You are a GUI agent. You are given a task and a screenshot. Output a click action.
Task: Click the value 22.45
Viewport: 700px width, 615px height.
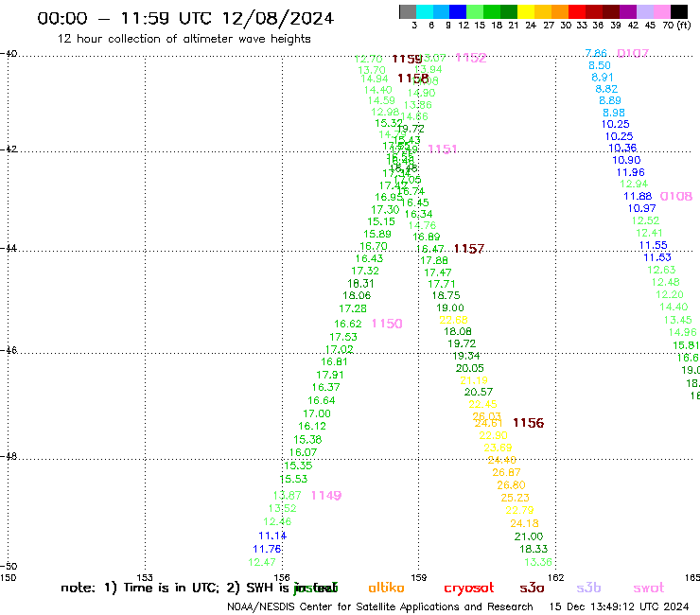click(482, 404)
